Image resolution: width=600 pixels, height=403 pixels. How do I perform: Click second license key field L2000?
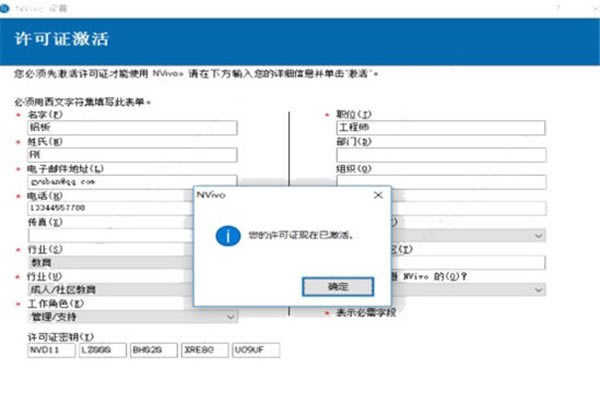tap(103, 350)
